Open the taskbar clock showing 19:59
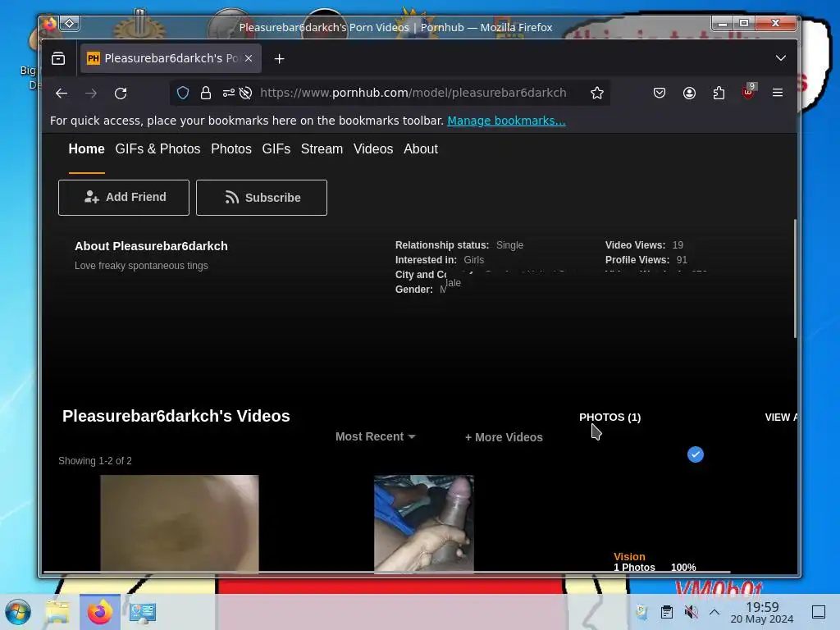840x630 pixels. (x=762, y=612)
